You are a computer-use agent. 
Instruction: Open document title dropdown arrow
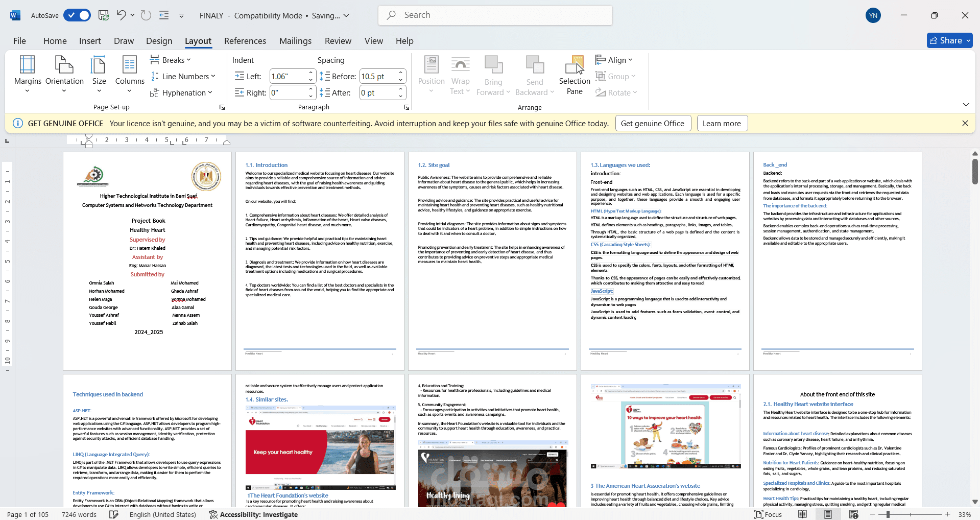click(346, 15)
